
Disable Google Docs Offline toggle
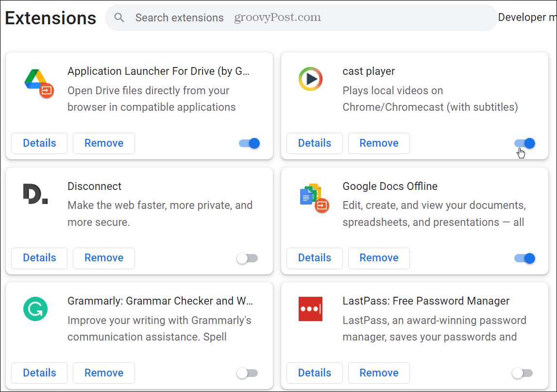coord(524,258)
